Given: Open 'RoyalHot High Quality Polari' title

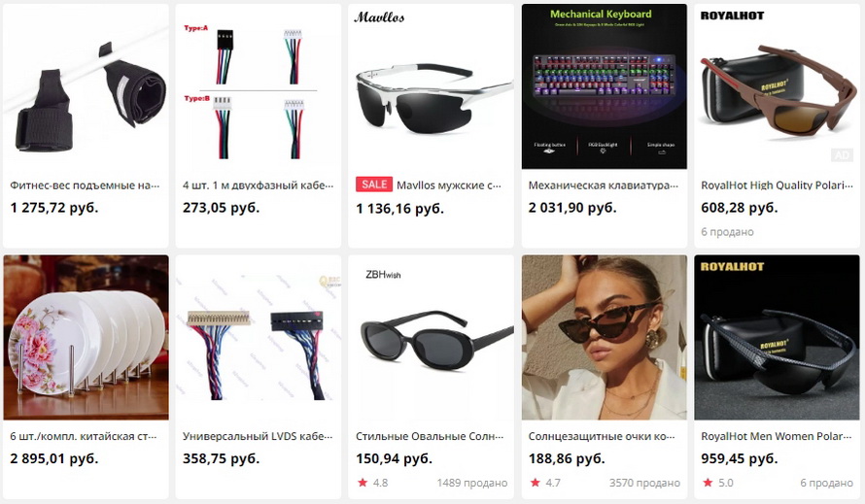Looking at the screenshot, I should (777, 185).
